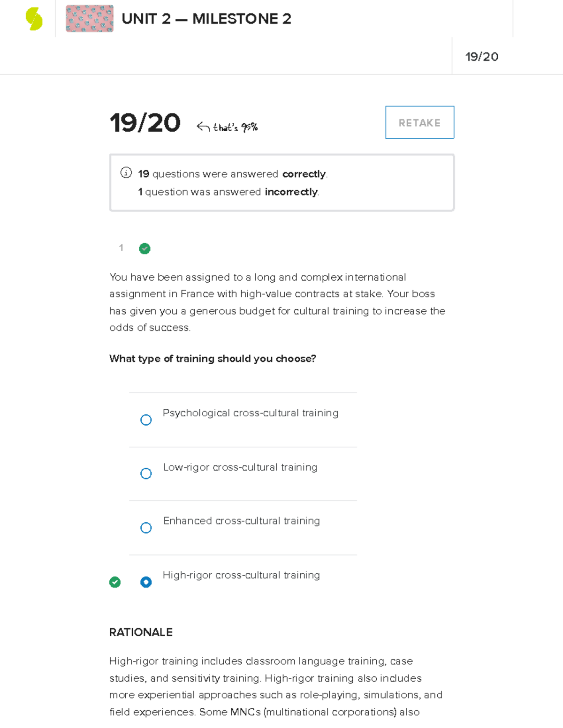Screen dimensions: 563x728
Task: Click the handwritten arrow "that's 95%" note
Action: click(x=228, y=127)
